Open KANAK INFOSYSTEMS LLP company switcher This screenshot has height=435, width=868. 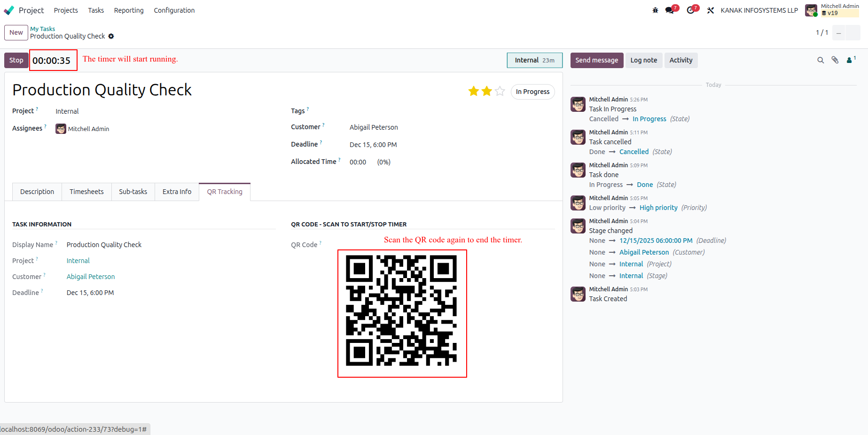click(x=759, y=10)
